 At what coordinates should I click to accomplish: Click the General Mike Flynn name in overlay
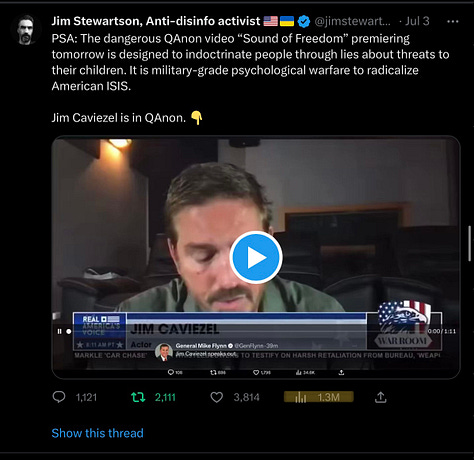pyautogui.click(x=201, y=346)
